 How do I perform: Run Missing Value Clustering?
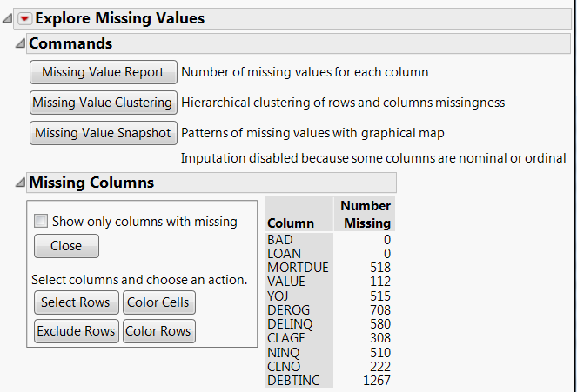103,103
